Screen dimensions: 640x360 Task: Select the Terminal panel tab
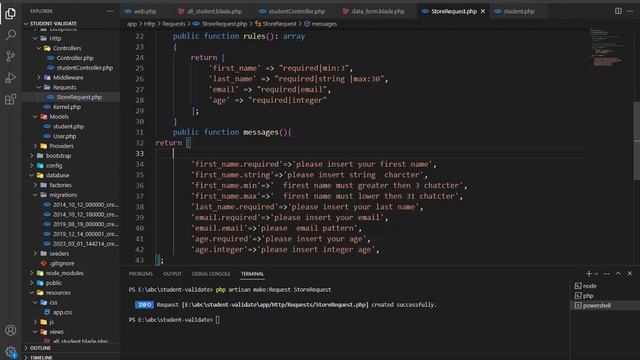click(x=252, y=274)
